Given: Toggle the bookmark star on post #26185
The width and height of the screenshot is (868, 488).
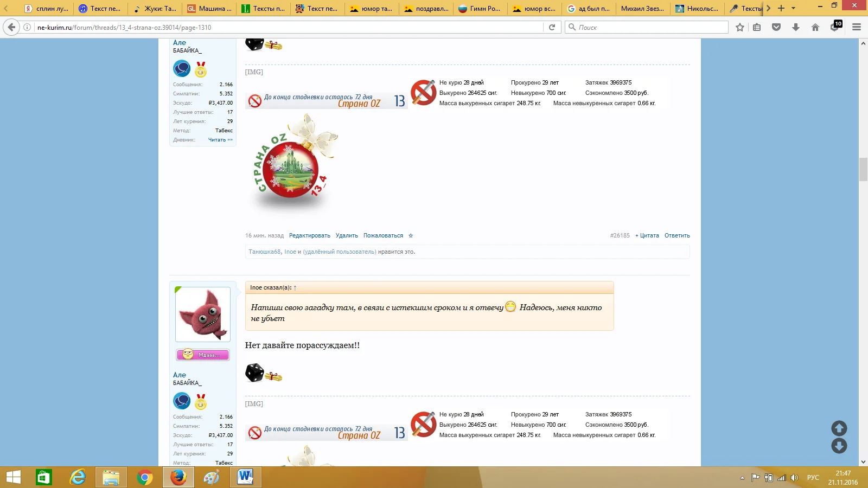Looking at the screenshot, I should click(411, 236).
